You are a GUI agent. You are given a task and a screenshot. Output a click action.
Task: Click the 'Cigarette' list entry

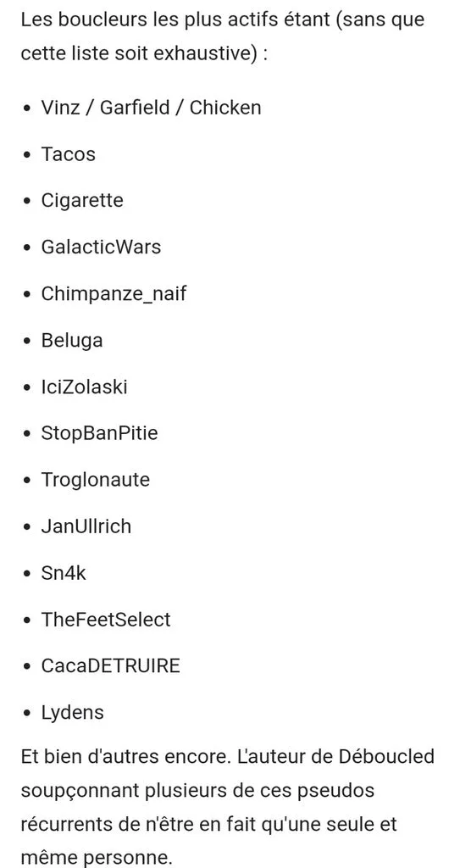point(82,200)
